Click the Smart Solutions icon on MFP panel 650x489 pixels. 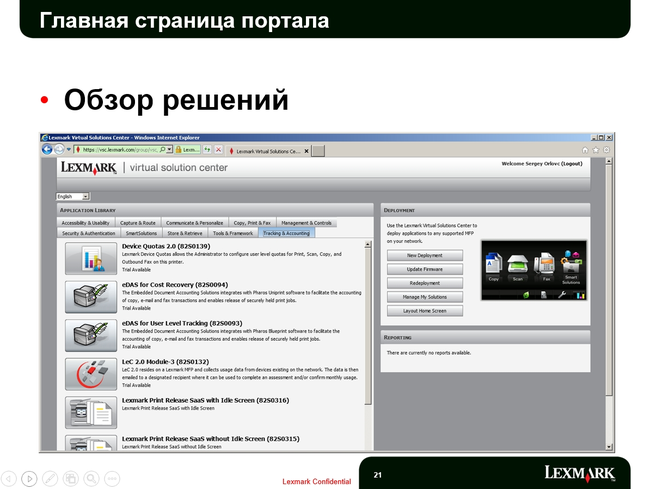tap(571, 266)
